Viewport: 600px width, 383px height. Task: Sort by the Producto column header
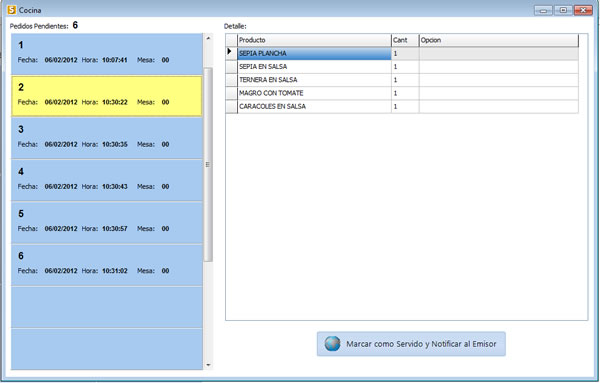click(314, 40)
